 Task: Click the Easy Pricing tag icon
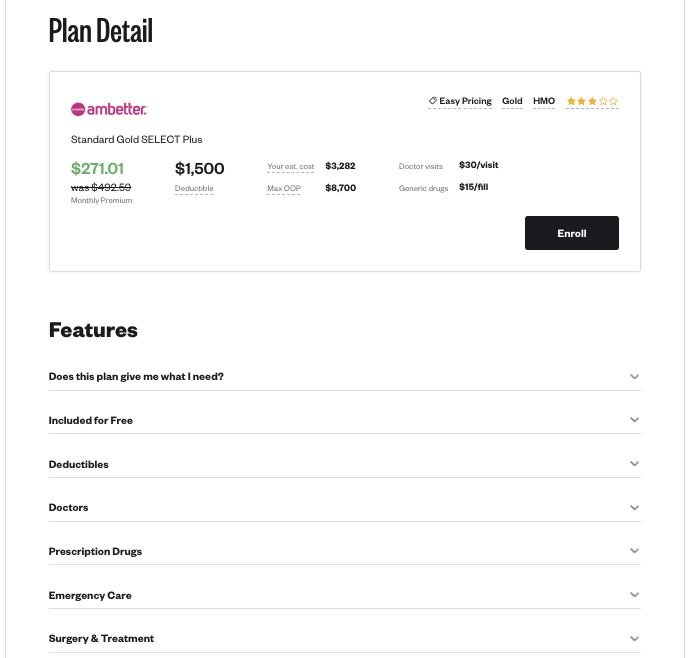point(433,101)
